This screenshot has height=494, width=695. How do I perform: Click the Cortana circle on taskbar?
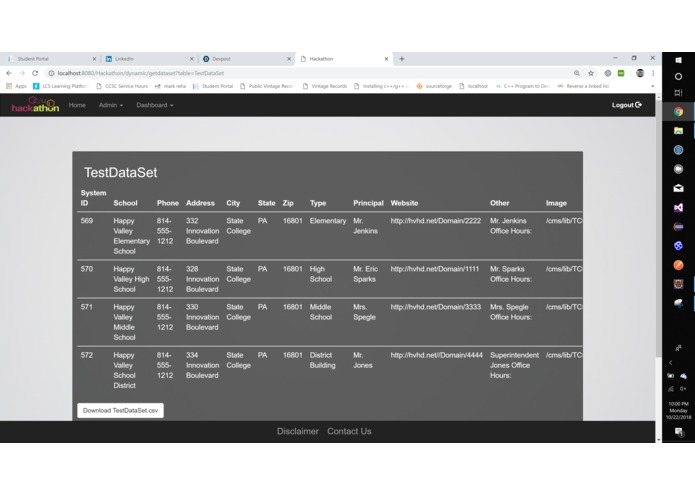(678, 77)
